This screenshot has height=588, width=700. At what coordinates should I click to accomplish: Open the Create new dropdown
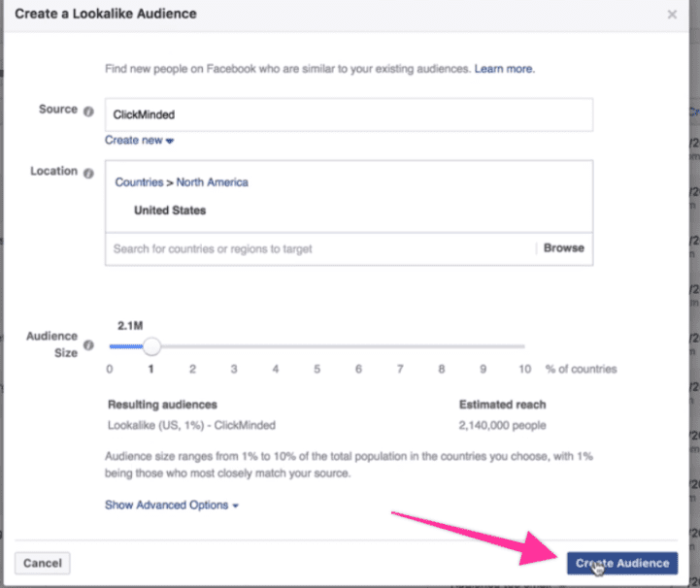(139, 141)
